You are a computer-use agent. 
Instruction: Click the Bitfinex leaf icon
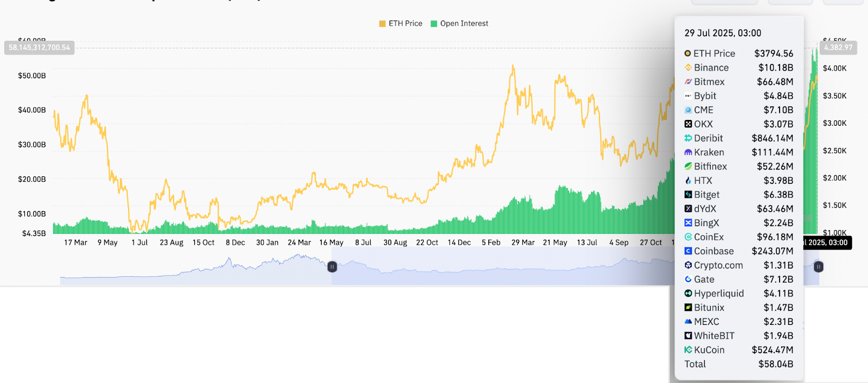[688, 167]
